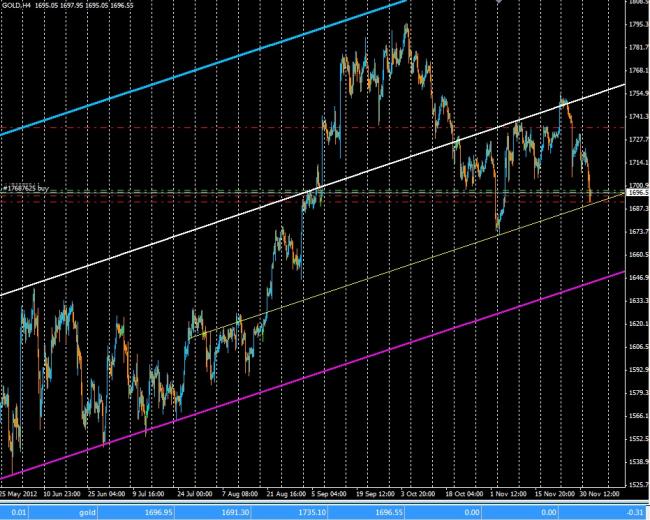Click the 1552.5 price scale label
650x520 pixels.
(638, 438)
